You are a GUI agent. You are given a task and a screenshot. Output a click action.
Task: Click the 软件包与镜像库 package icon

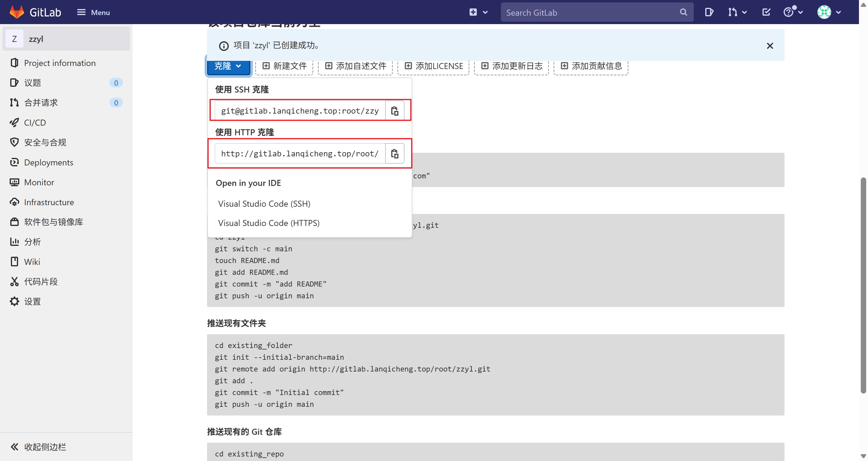pos(14,222)
